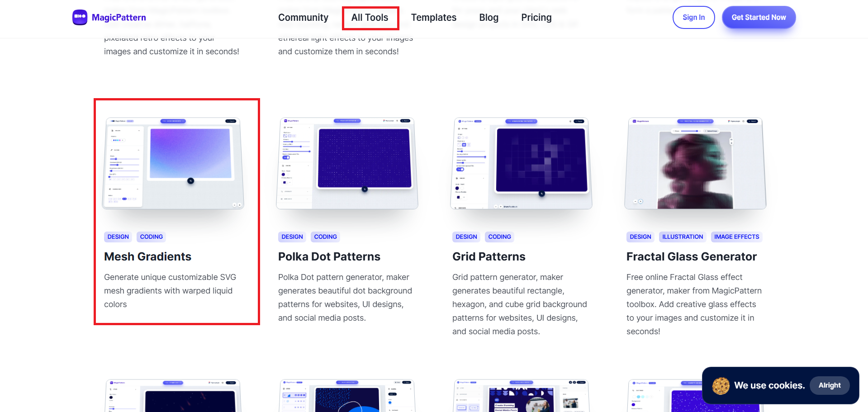This screenshot has width=868, height=412.
Task: Select the DESIGN tag under Mesh Gradients
Action: 118,237
